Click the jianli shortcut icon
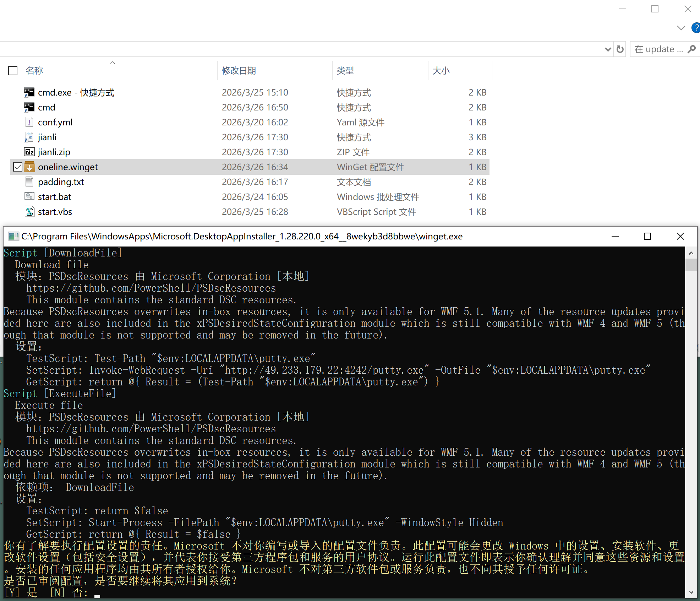This screenshot has width=700, height=601. pyautogui.click(x=29, y=137)
